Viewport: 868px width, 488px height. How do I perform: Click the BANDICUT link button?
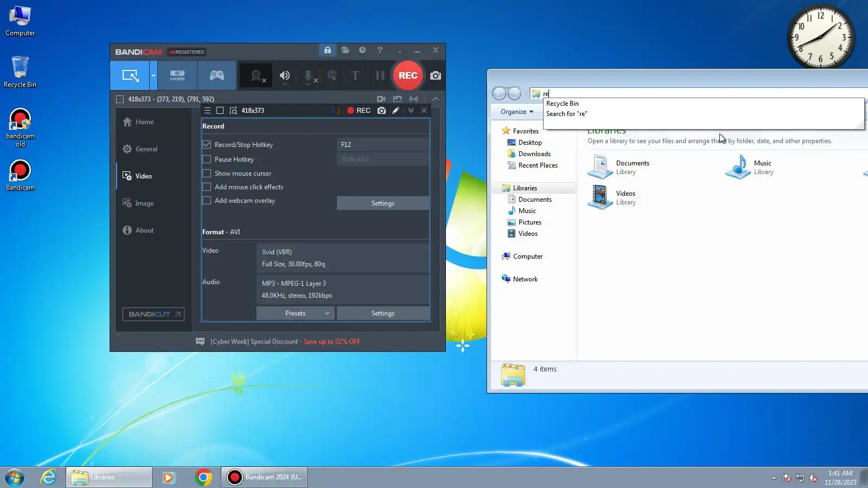coord(154,314)
